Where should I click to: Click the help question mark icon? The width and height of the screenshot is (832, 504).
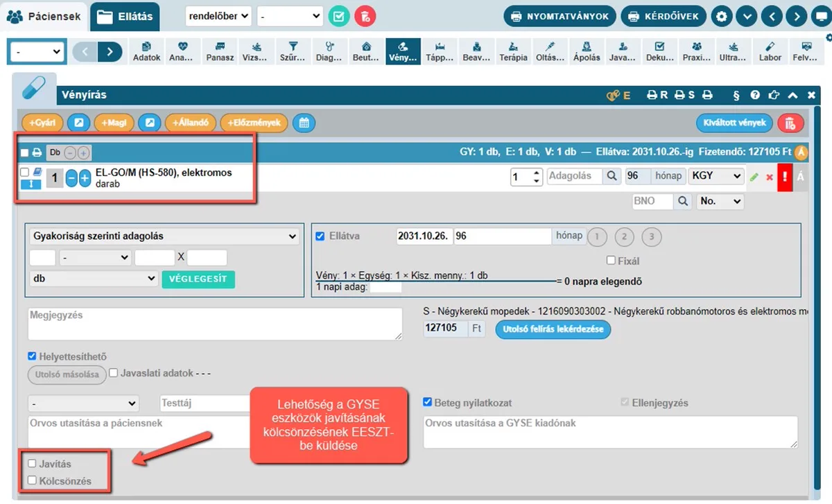pyautogui.click(x=755, y=95)
